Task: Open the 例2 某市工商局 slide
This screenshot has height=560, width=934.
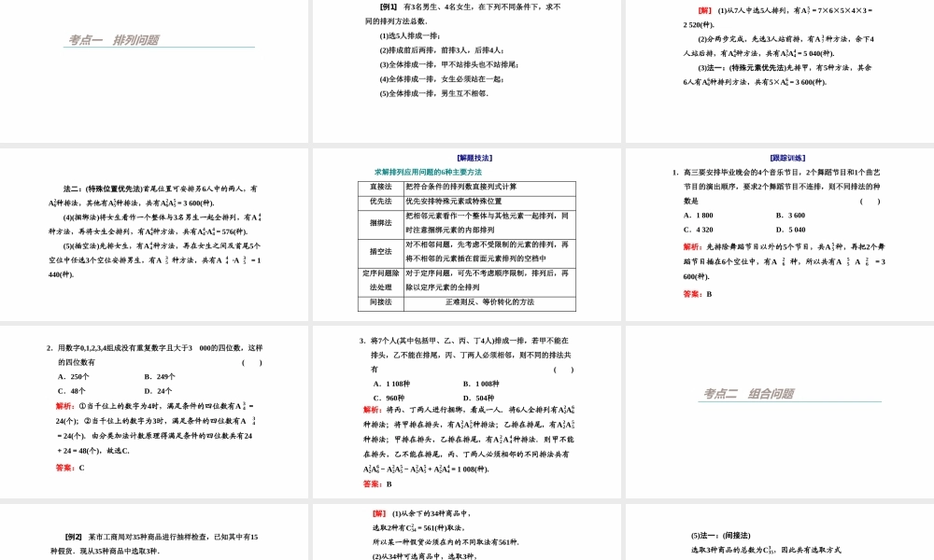Action: [154, 532]
